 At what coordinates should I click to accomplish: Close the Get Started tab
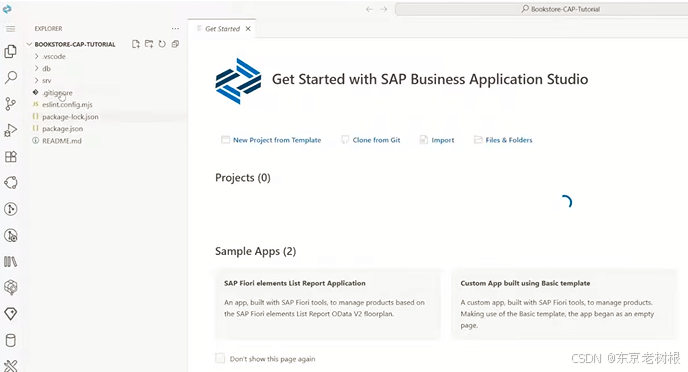click(x=248, y=29)
